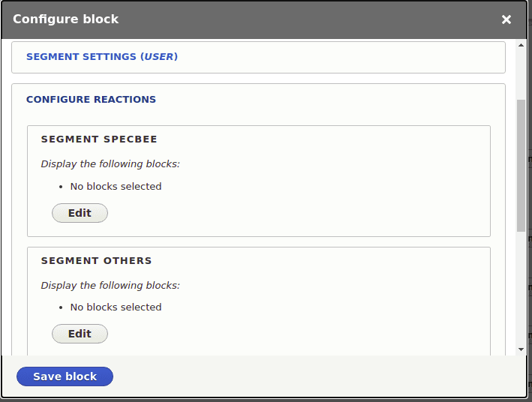Select the Segment Others heading
532x402 pixels.
[97, 261]
